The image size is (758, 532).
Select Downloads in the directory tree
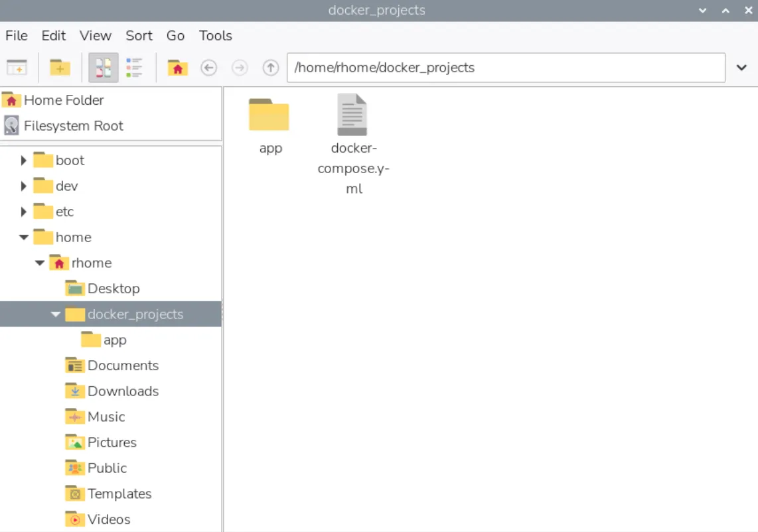(123, 391)
